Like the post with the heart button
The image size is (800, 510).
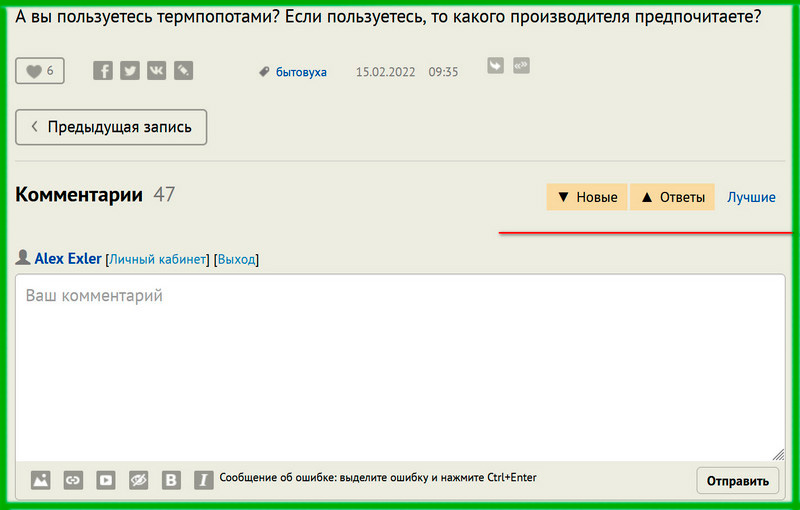pos(40,71)
